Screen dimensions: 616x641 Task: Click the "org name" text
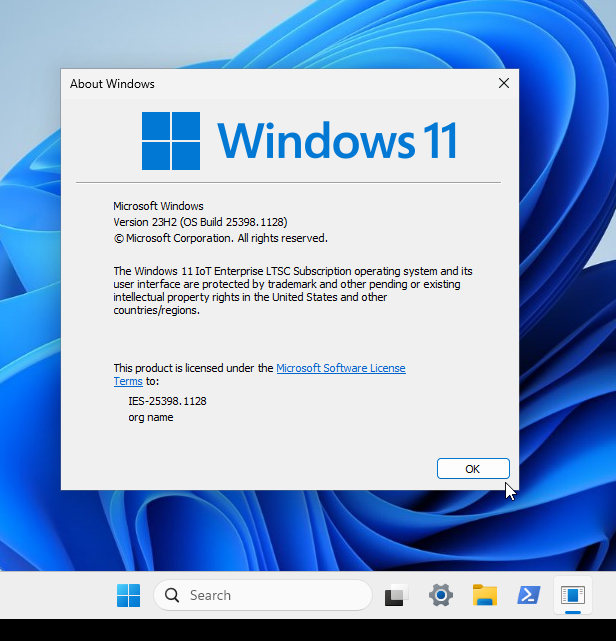[151, 417]
